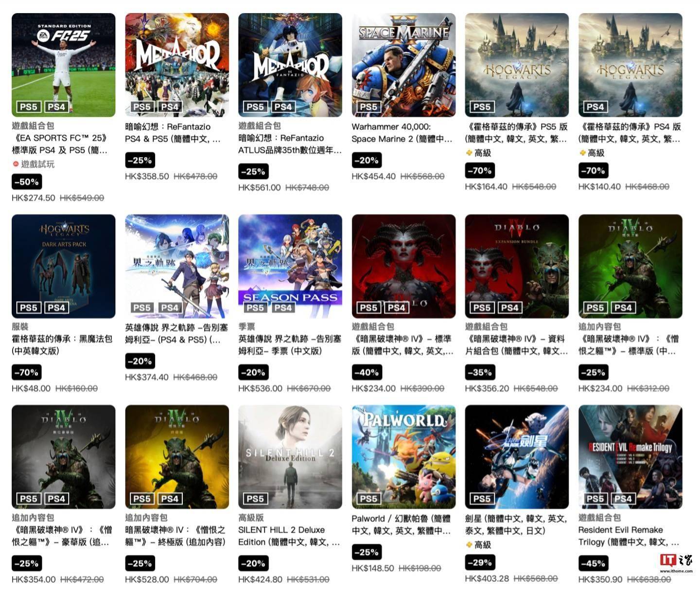The width and height of the screenshot is (700, 591).
Task: Click the PS5 badge on Stellar Blade cover
Action: click(482, 499)
